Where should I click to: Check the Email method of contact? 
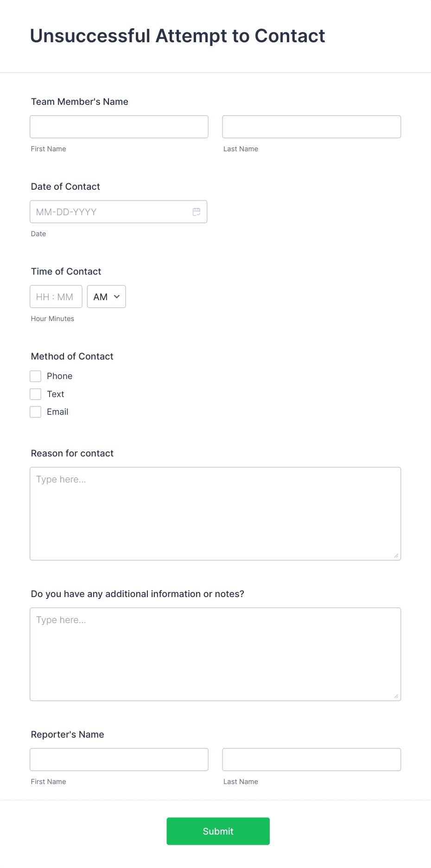coord(35,411)
